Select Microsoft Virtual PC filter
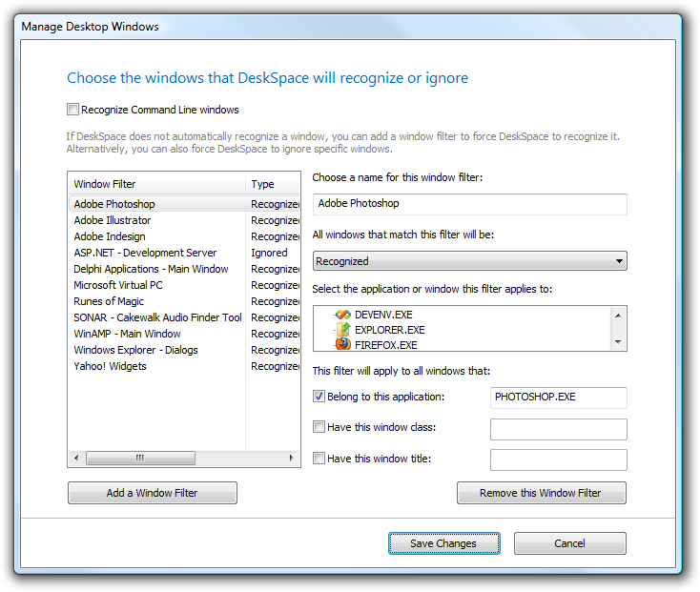Screen dimensions: 700x592 (x=184, y=285)
